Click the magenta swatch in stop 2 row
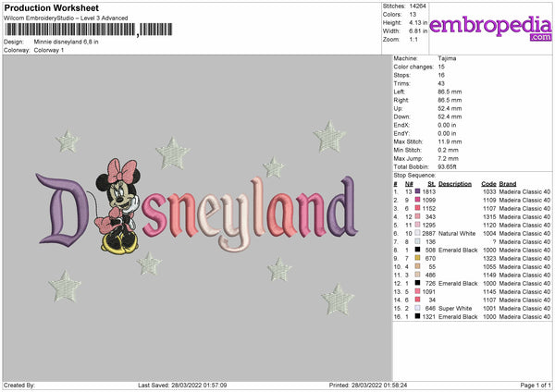Image resolution: width=555 pixels, height=392 pixels. pos(417,200)
